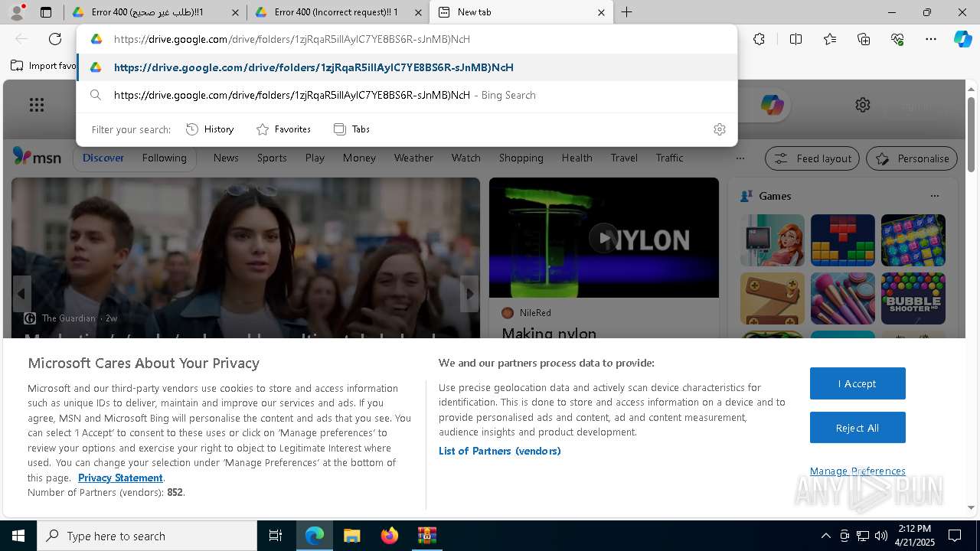Open the Copilot sidebar icon
This screenshot has height=551, width=980.
pos(962,39)
